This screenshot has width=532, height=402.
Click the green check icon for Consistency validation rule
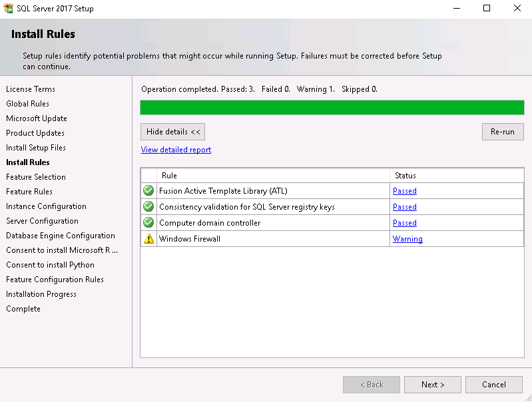[148, 206]
